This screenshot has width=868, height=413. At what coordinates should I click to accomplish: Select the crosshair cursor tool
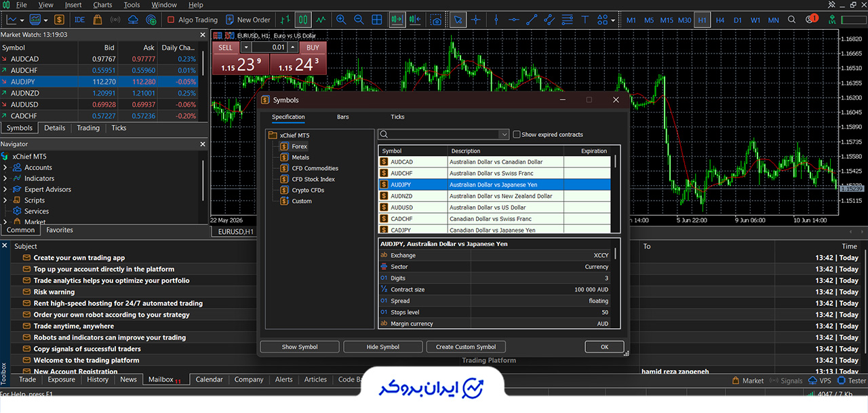coord(477,20)
